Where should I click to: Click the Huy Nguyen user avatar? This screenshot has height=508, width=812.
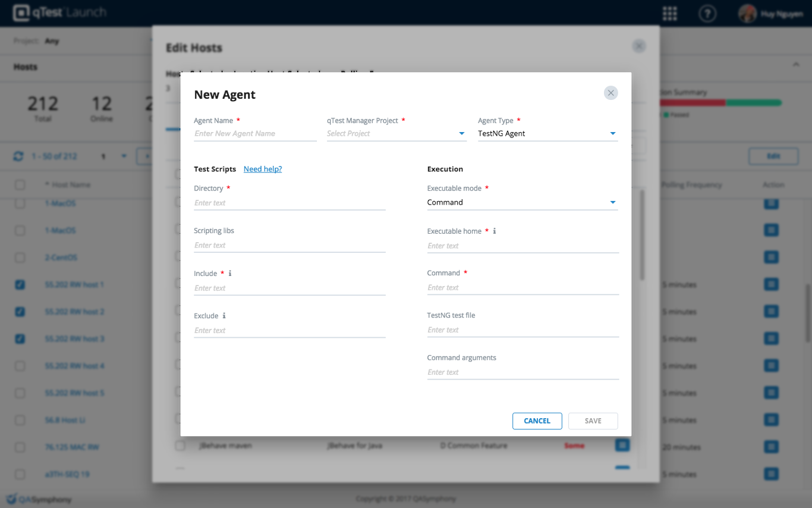[x=747, y=14]
